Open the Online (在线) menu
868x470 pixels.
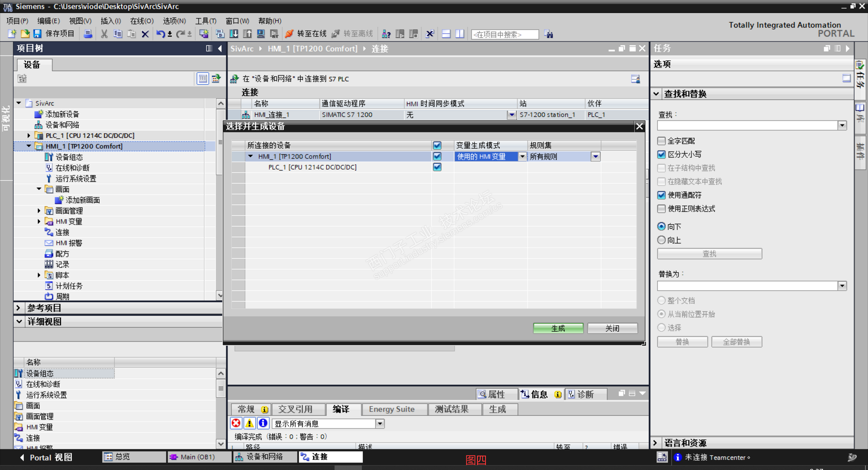click(x=142, y=21)
